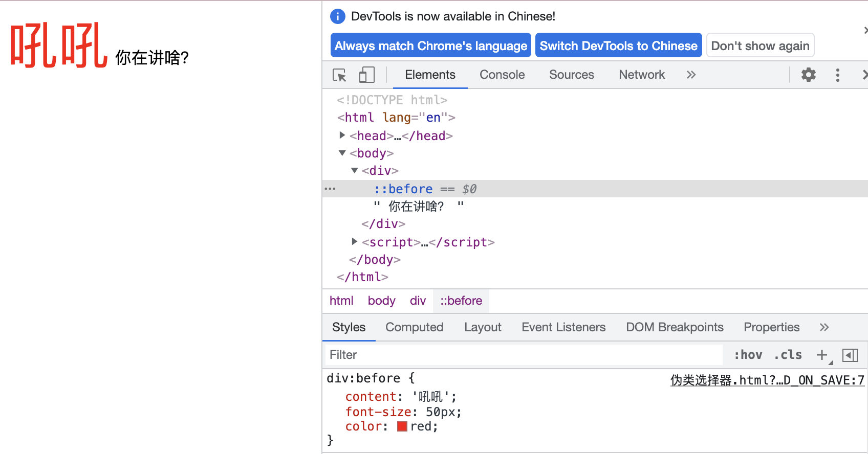This screenshot has width=868, height=454.
Task: Open DevTools settings gear
Action: coord(808,75)
